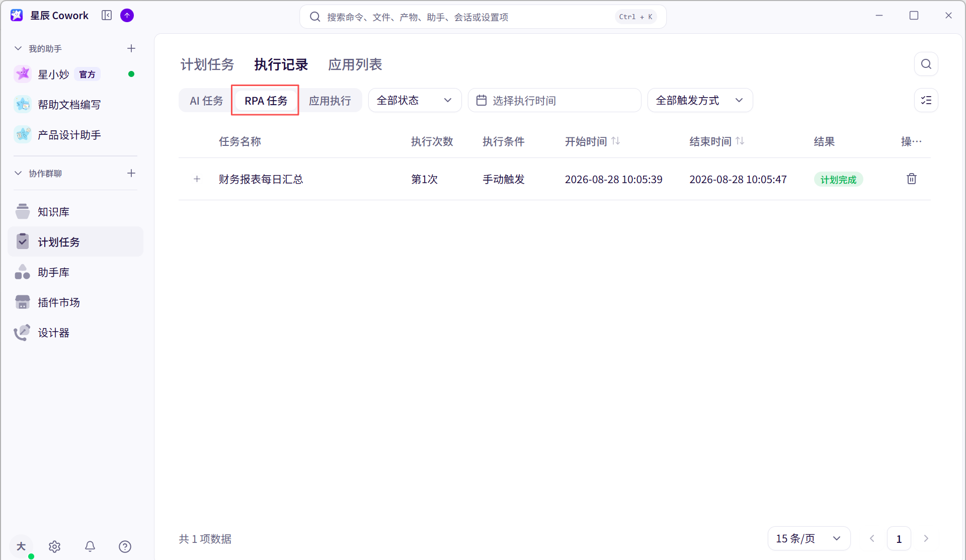Delete the 财务报表每日汇总 record

coord(911,179)
